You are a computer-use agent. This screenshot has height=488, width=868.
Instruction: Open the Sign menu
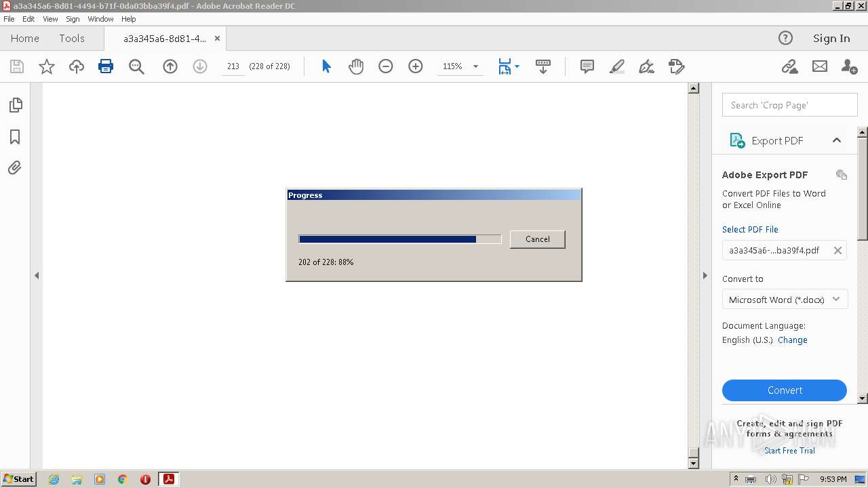tap(73, 19)
